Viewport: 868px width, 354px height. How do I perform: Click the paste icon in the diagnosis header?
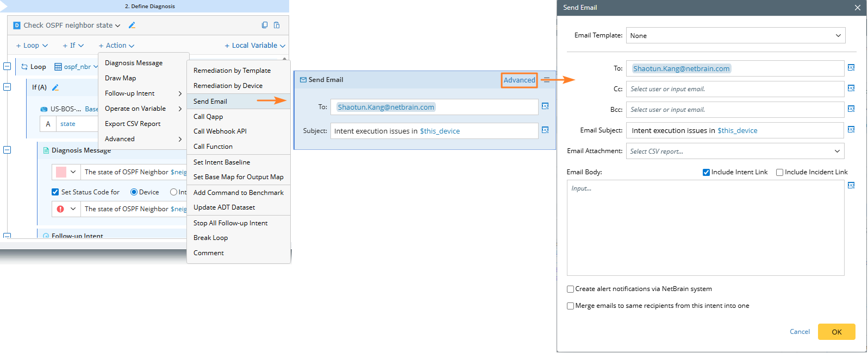click(277, 25)
